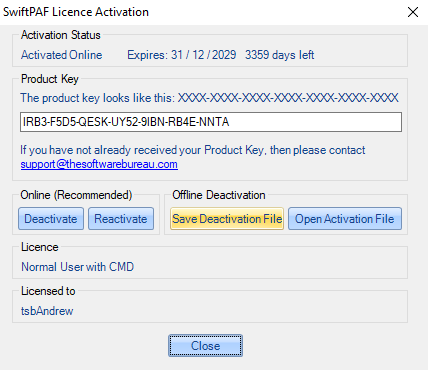Click the 'Offline Deactivation' group label

tap(219, 195)
